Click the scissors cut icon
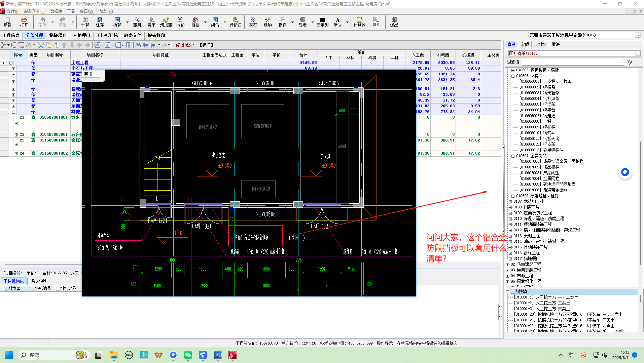The image size is (644, 363). [41, 45]
